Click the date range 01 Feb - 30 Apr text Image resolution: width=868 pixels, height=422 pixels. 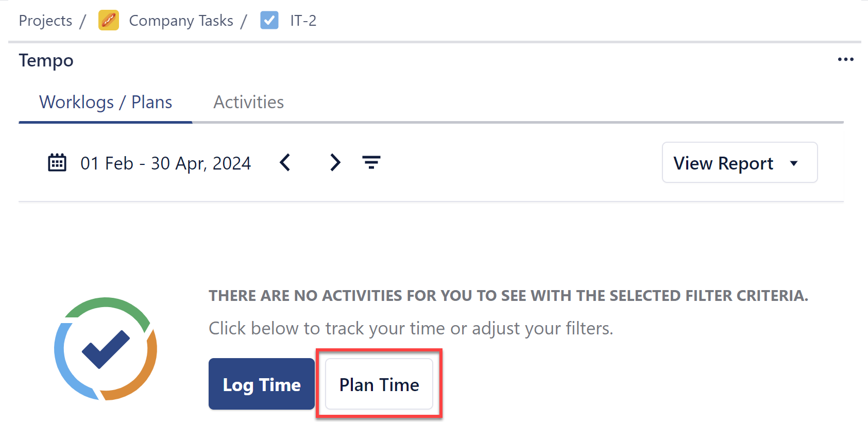coord(165,163)
